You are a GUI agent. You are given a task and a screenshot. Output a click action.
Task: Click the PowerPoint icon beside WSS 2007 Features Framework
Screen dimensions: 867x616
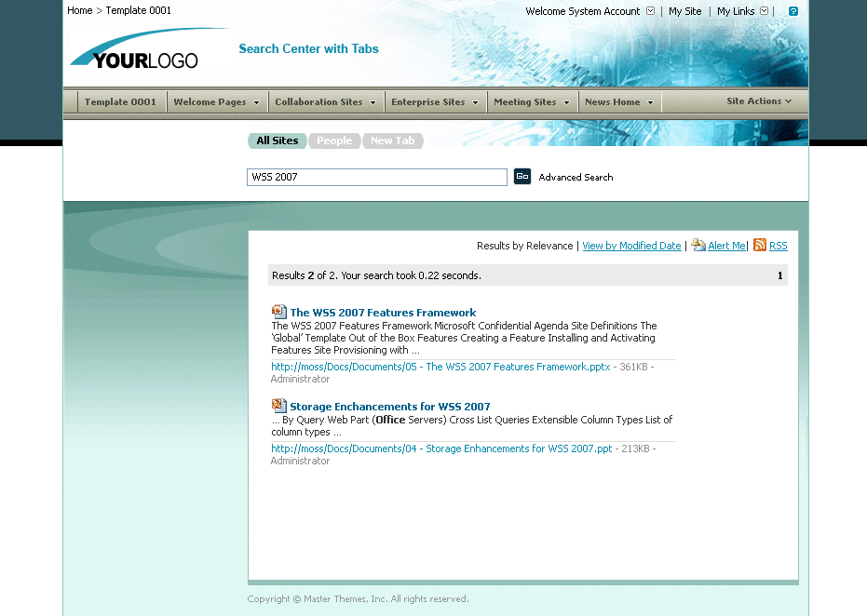[278, 311]
